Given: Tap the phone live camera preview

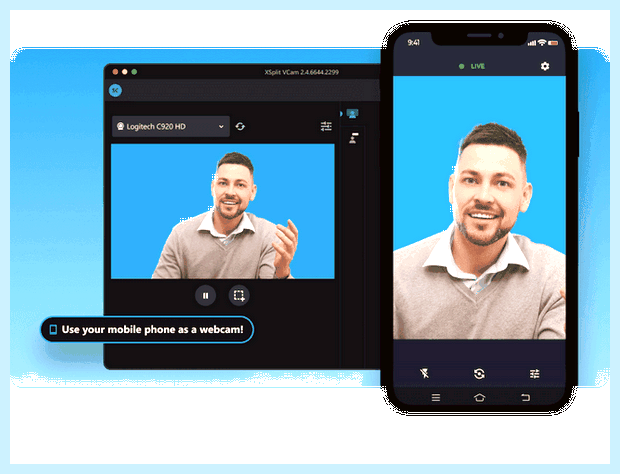Looking at the screenshot, I should (x=479, y=208).
